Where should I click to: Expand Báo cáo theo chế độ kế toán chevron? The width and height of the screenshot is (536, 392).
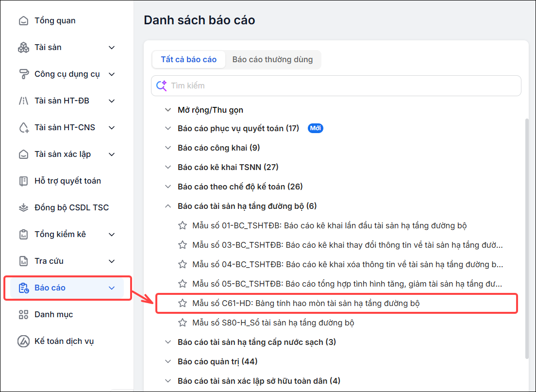168,187
